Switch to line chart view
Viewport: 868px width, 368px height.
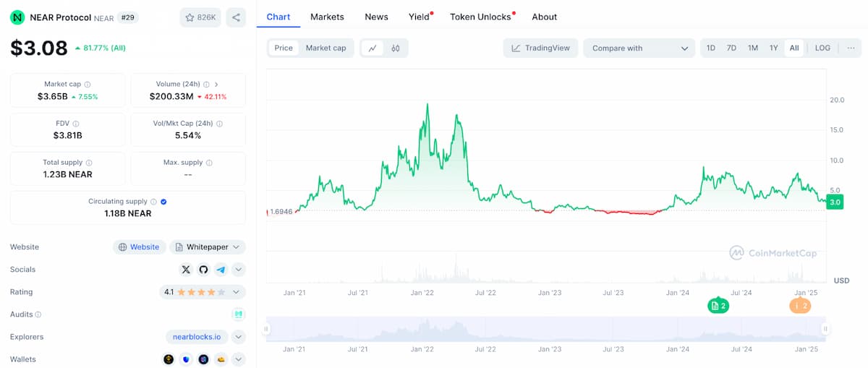point(373,48)
